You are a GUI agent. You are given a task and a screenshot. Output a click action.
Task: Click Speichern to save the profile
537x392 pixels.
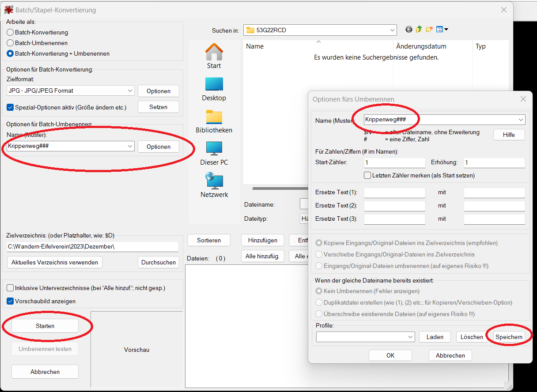point(509,337)
